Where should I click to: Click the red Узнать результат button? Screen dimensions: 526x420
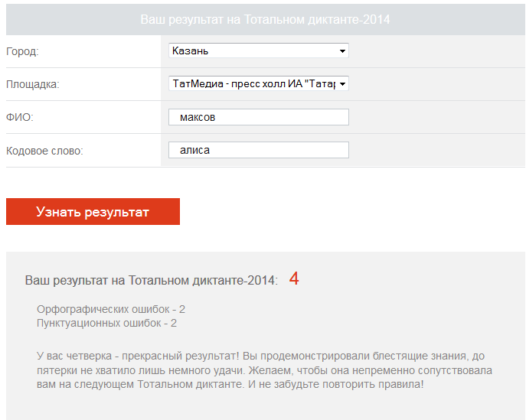point(93,211)
